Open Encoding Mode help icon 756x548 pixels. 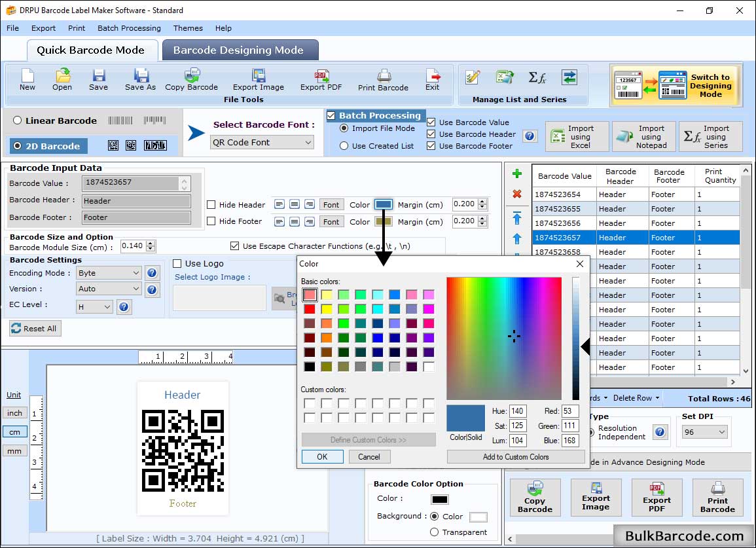tap(152, 273)
